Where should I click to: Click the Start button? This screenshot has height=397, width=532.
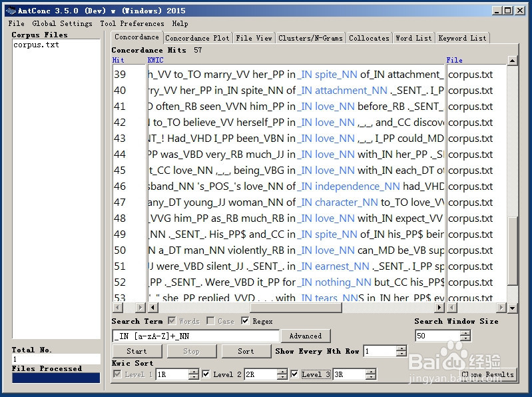[x=137, y=351]
